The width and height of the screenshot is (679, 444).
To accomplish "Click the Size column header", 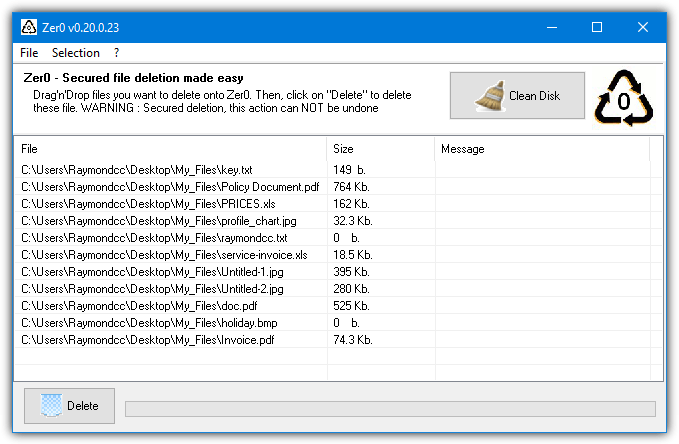I will click(381, 149).
